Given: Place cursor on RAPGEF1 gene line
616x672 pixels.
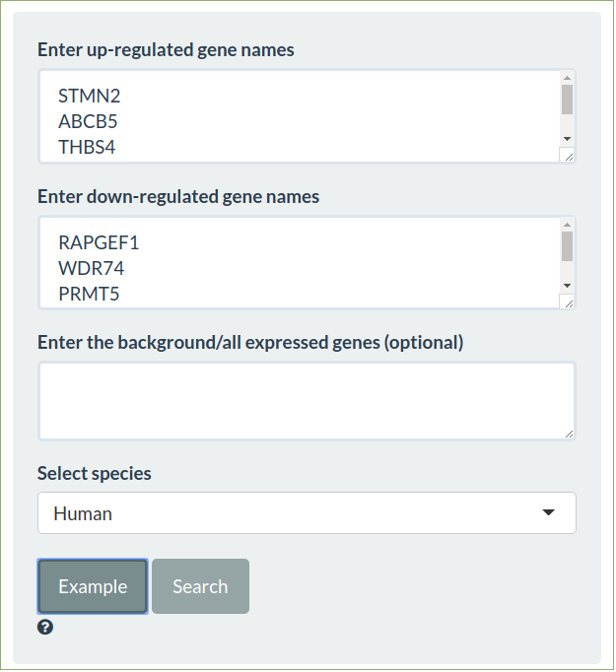Looking at the screenshot, I should [x=99, y=242].
